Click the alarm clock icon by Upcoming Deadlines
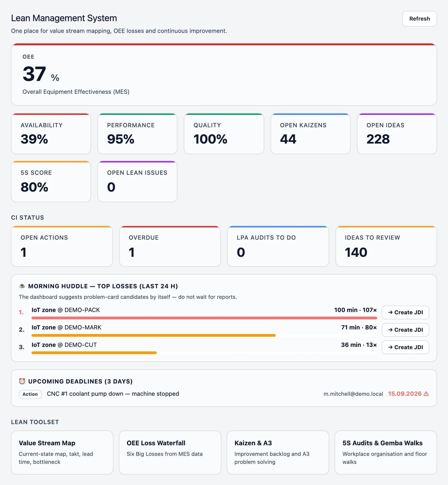Screen dimensions: 448x485 point(22,381)
